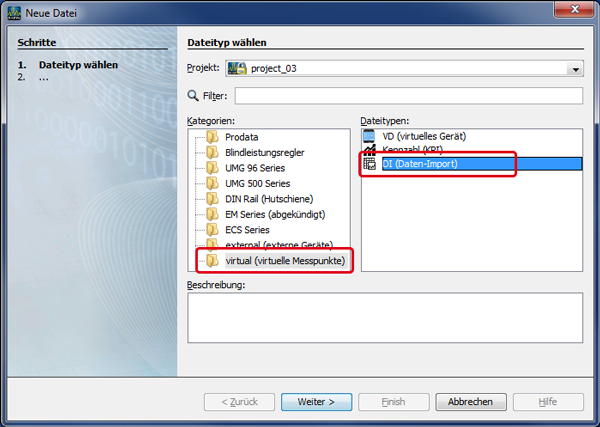This screenshot has width=600, height=427.
Task: Click the DIN Rail folder icon
Action: point(212,199)
